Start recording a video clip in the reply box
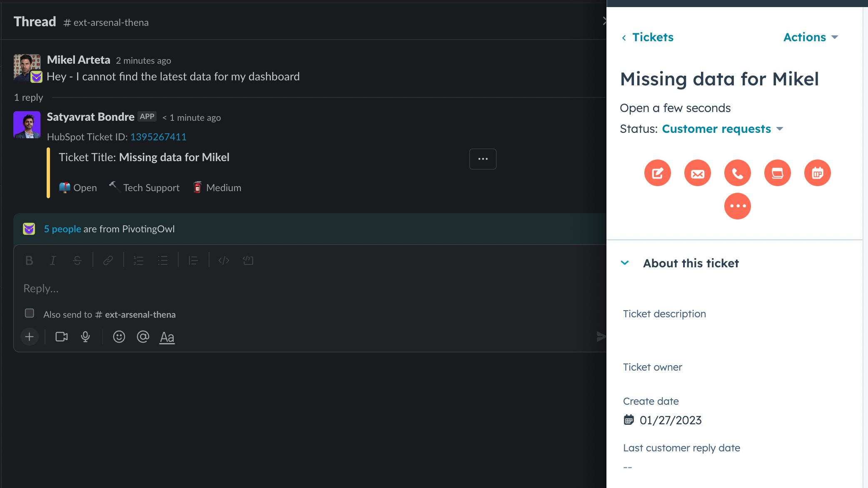 pyautogui.click(x=61, y=337)
